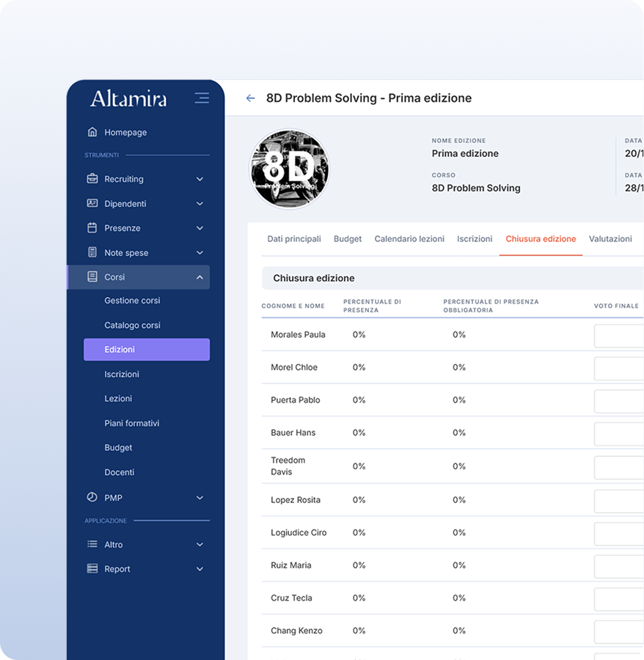Click the Homepage house icon
The width and height of the screenshot is (644, 660).
[92, 133]
